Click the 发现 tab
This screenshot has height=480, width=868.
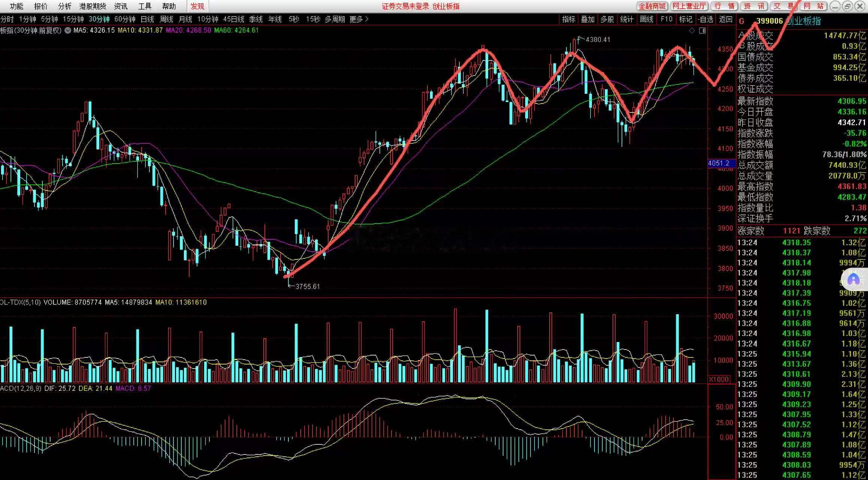coord(197,6)
